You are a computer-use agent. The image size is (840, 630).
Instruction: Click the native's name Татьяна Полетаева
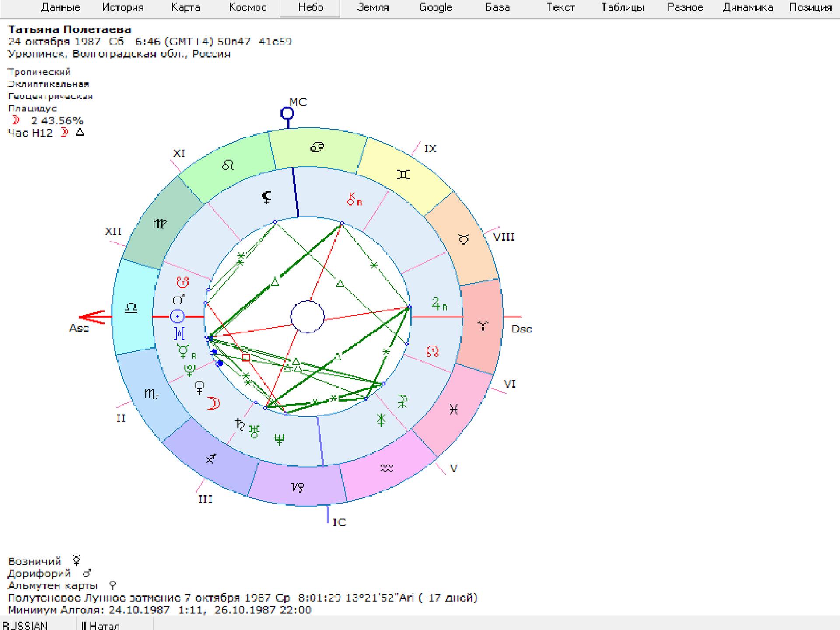point(70,30)
